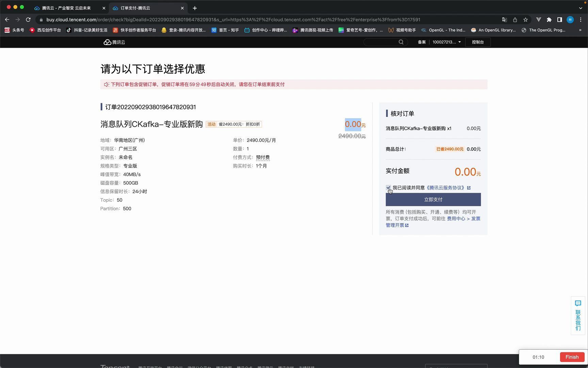Click the 01:10 timer display
Viewport: 588px width, 368px height.
[538, 357]
